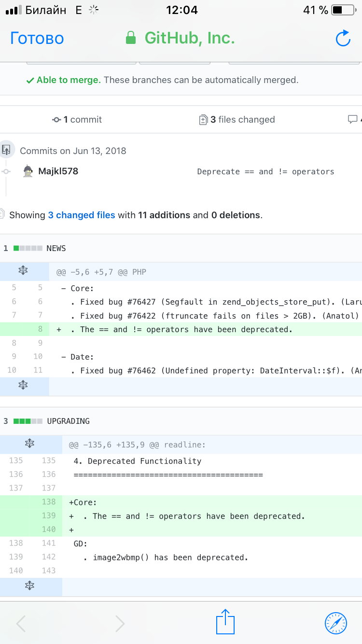Open in Safari via compass icon
The width and height of the screenshot is (362, 644).
[336, 623]
